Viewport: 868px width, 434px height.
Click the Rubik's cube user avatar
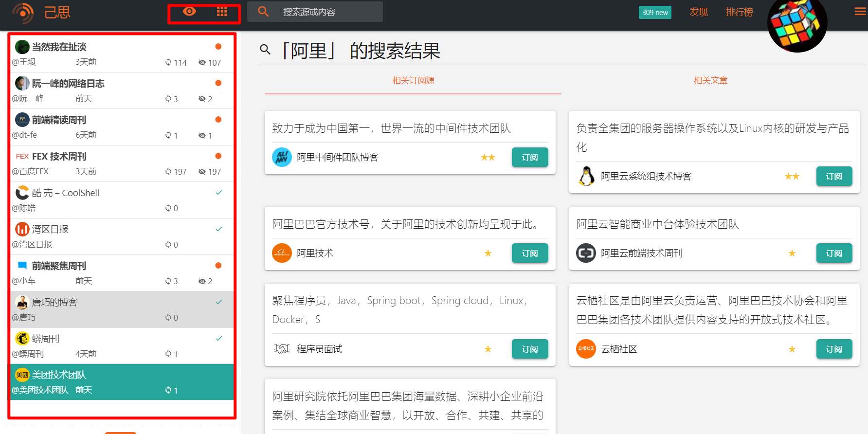point(797,23)
